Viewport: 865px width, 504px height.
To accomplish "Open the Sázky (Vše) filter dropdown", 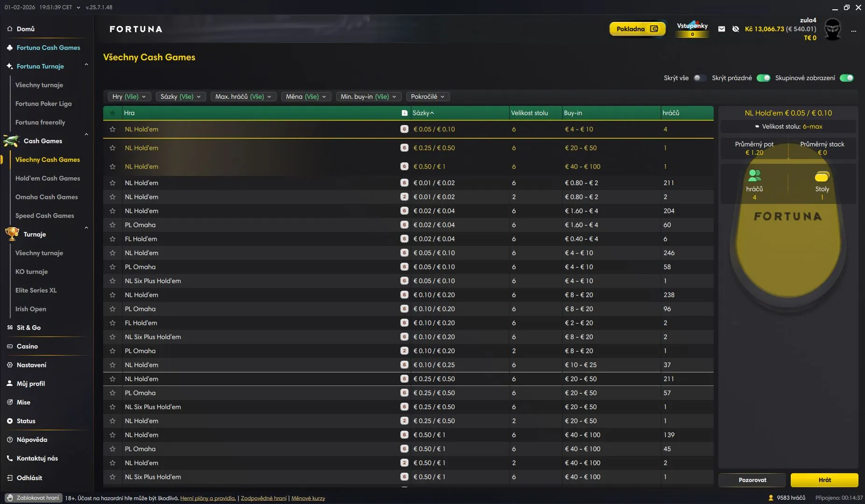I will 181,97.
